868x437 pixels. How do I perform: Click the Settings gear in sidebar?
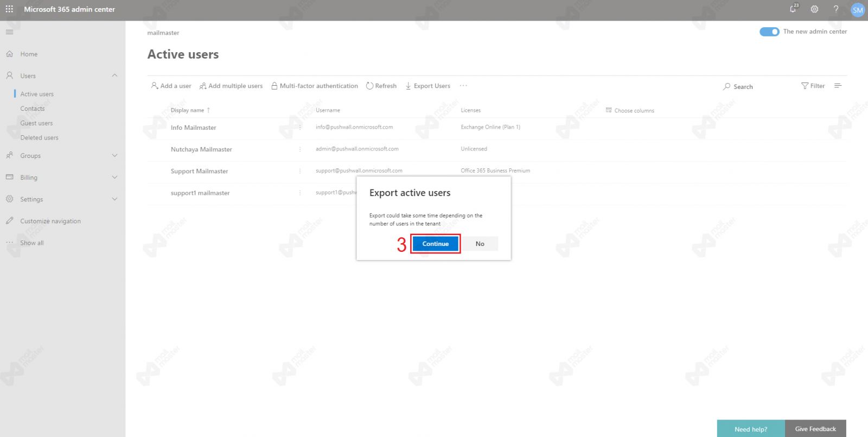(9, 199)
